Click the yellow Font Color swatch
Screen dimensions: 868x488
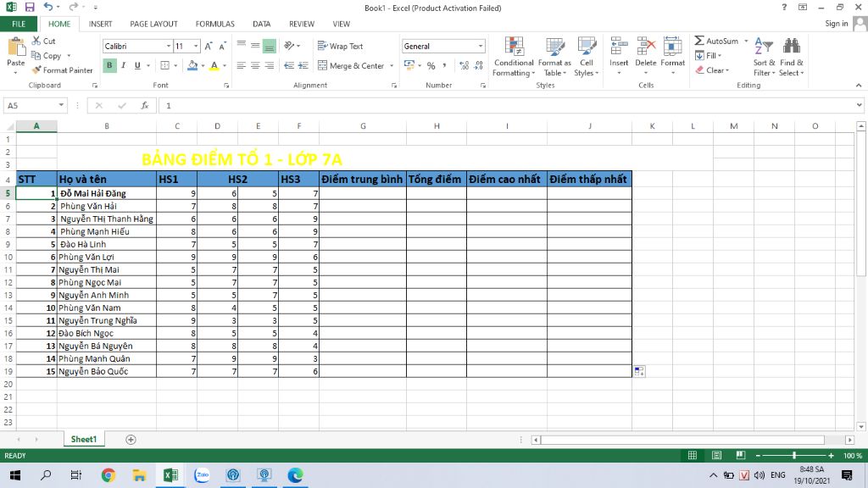coord(214,65)
